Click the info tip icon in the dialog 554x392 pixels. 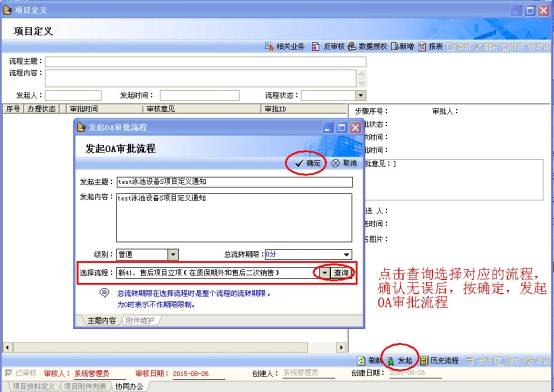click(104, 293)
